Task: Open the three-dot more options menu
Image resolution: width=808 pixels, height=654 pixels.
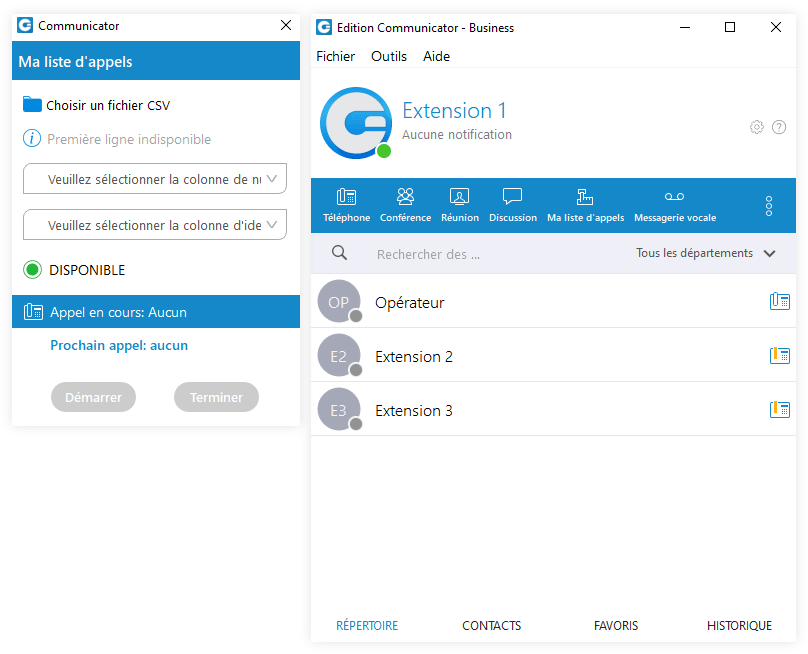Action: [769, 206]
